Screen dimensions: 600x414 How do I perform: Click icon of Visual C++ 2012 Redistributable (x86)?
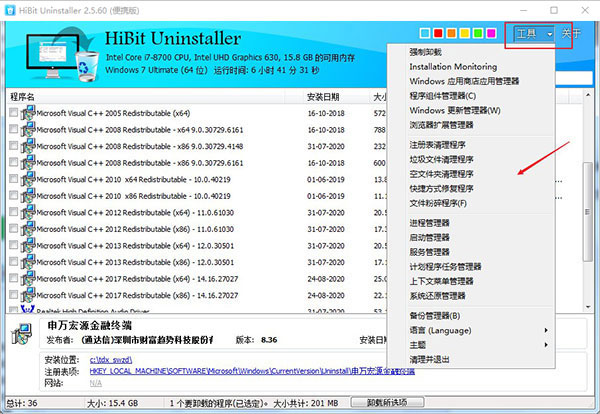tap(28, 229)
